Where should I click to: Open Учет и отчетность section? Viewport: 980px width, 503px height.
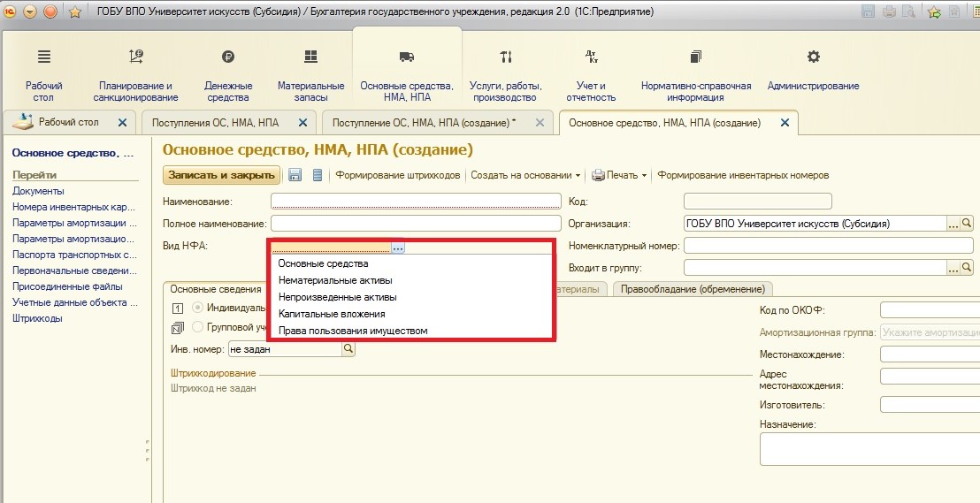(x=591, y=72)
